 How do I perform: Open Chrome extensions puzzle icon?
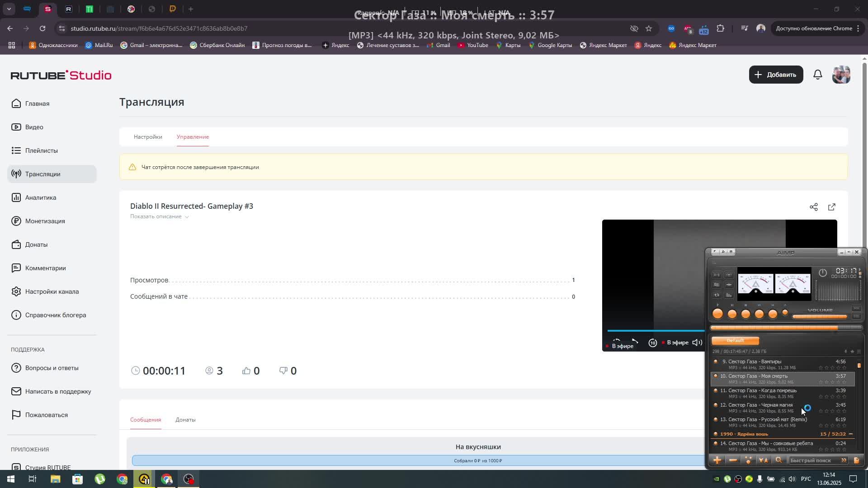[x=721, y=28]
